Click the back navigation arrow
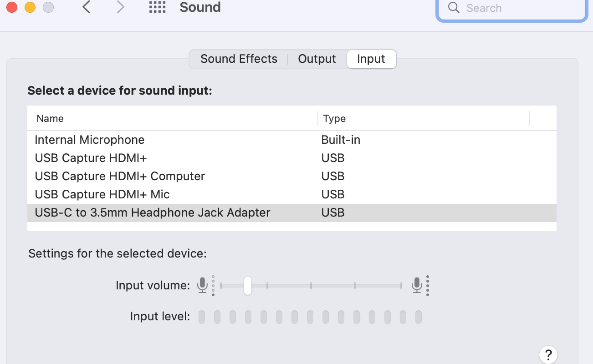 tap(87, 7)
